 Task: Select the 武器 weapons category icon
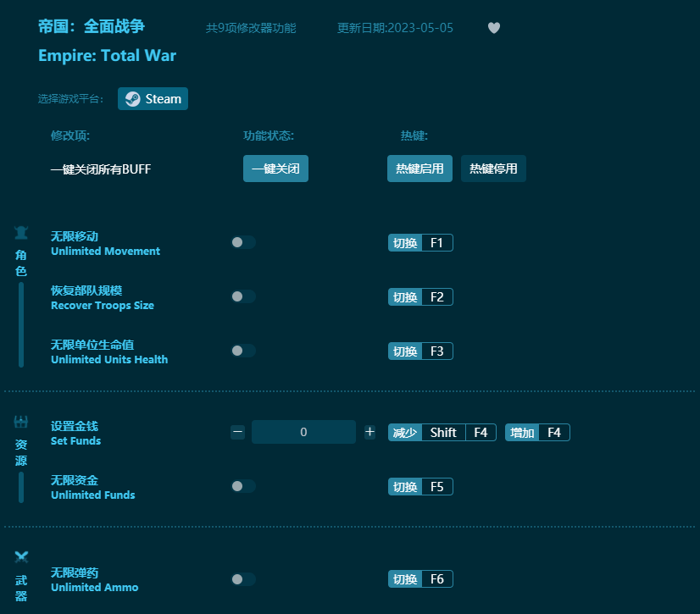(x=20, y=557)
